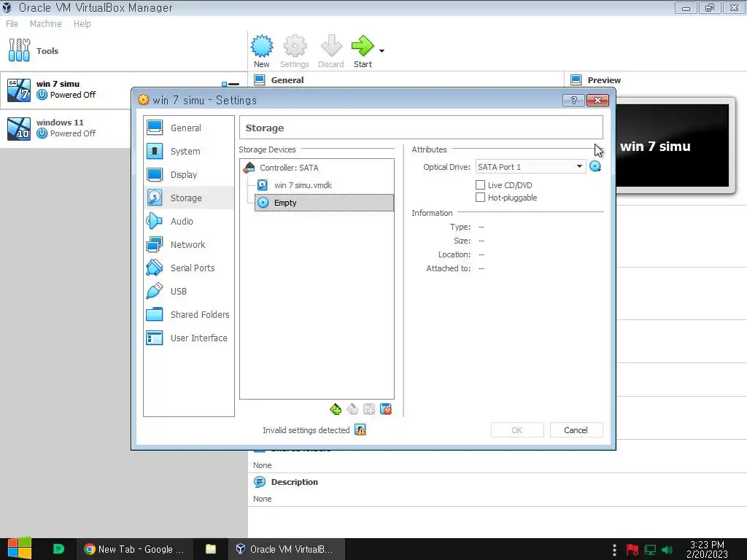
Task: Click the Discard arrow toolbar icon
Action: point(331,46)
